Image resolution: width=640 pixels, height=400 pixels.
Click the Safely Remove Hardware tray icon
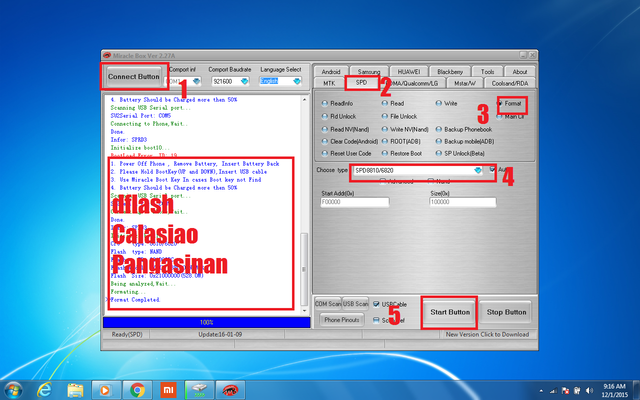click(x=577, y=391)
